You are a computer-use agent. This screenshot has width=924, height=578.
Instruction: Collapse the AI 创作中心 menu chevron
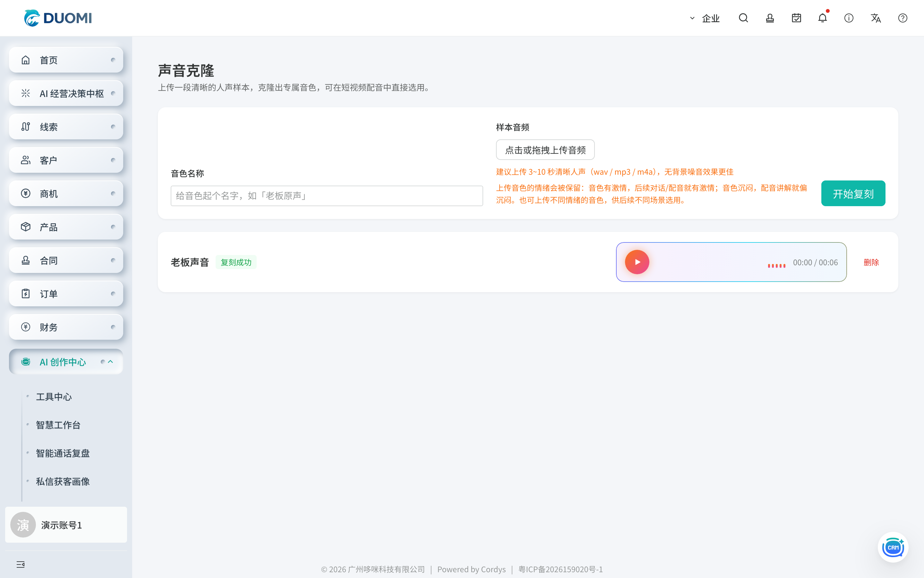coord(111,361)
